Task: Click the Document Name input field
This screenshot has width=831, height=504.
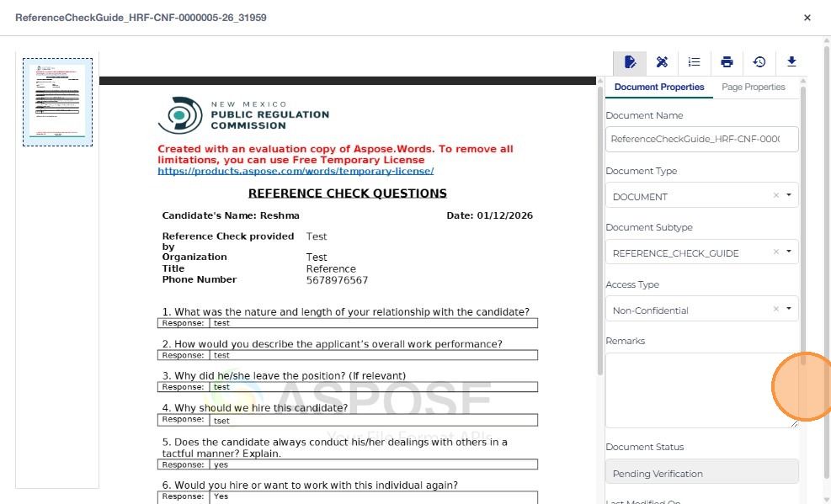Action: pos(701,139)
